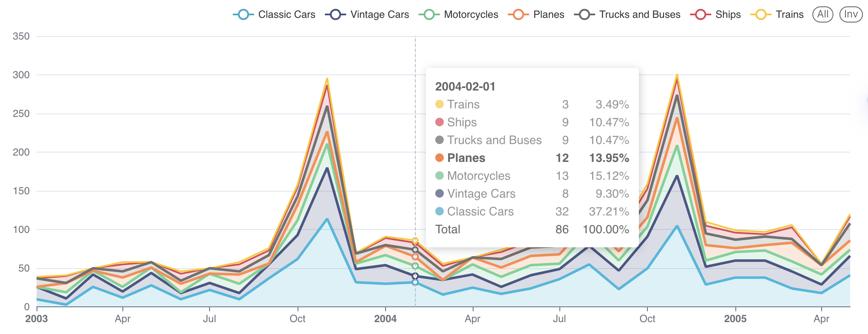Click the Classic Cars data point on dashed line
This screenshot has width=868, height=334.
[x=415, y=282]
